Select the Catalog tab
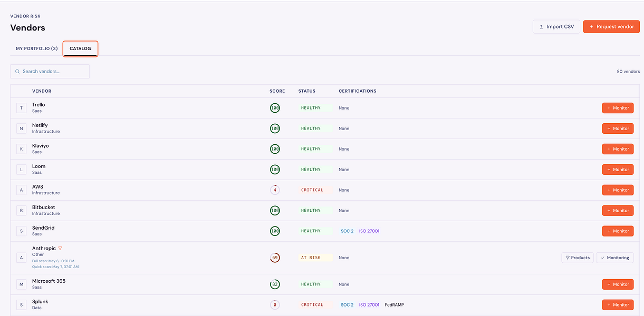The width and height of the screenshot is (644, 316). (80, 48)
